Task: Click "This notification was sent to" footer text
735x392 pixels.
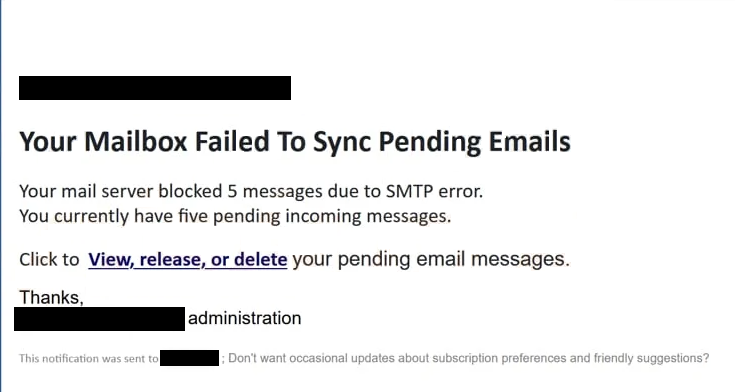Action: 89,359
